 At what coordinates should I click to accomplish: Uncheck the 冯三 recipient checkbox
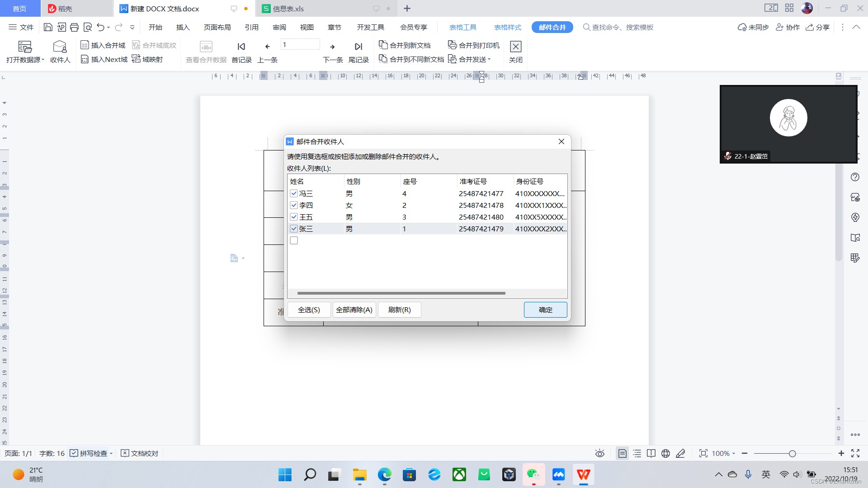294,193
